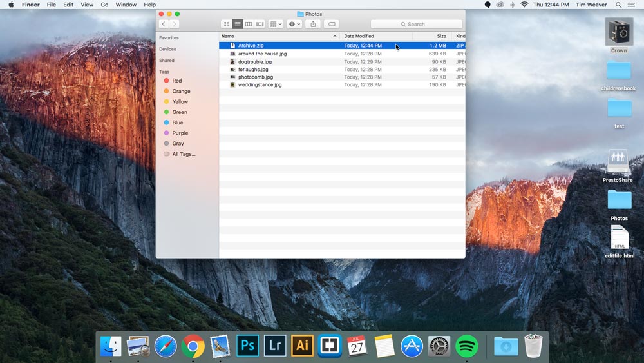Viewport: 644px width, 363px height.
Task: Sort by the Kind column header
Action: tap(459, 36)
